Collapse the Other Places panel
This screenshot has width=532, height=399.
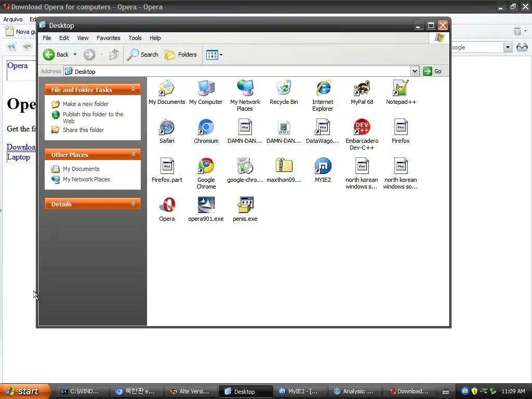[133, 154]
